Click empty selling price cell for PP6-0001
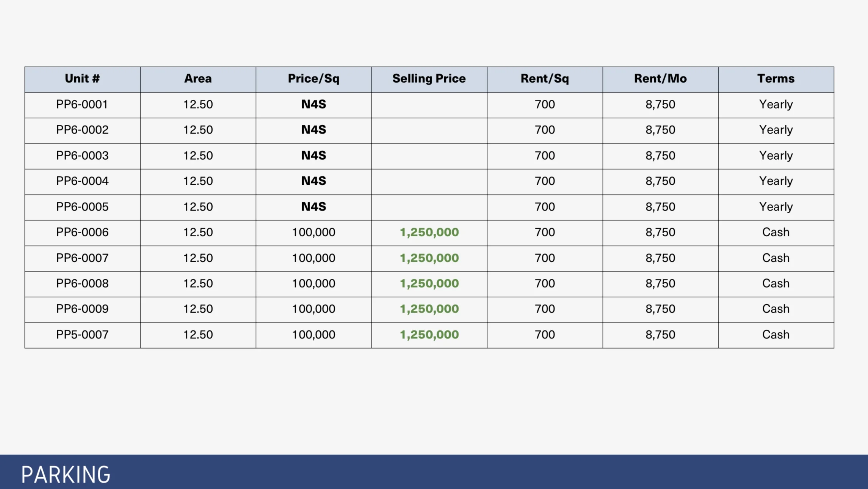 coord(429,105)
